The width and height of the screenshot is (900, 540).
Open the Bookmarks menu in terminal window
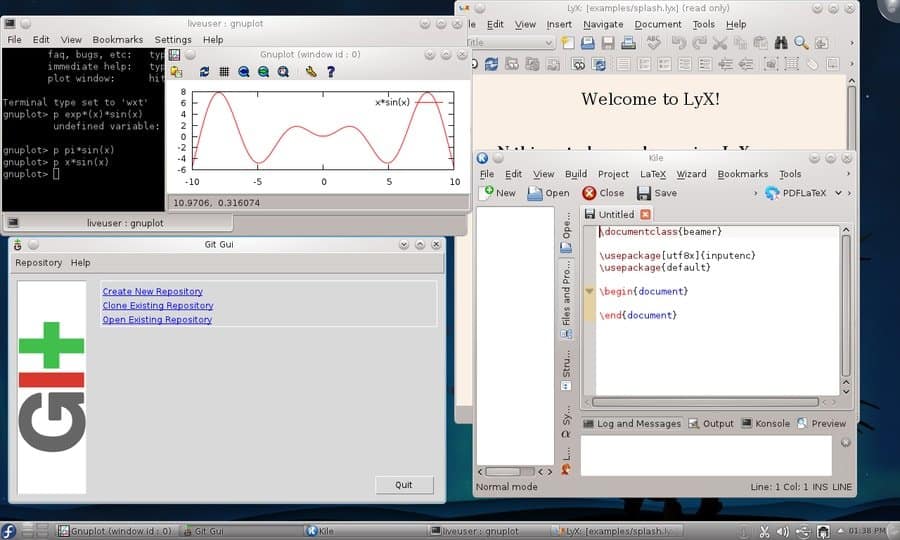[118, 40]
